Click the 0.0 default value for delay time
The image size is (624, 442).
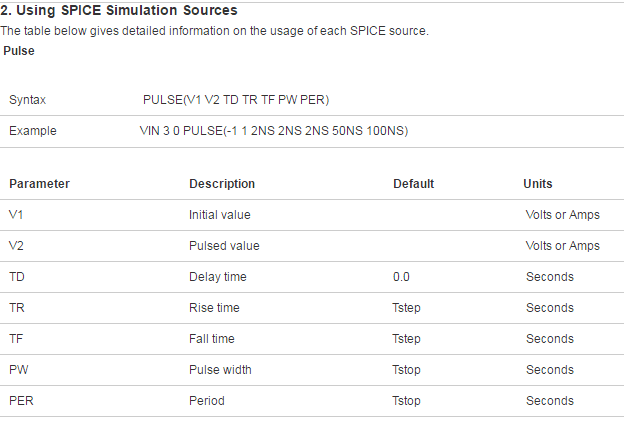click(x=401, y=277)
